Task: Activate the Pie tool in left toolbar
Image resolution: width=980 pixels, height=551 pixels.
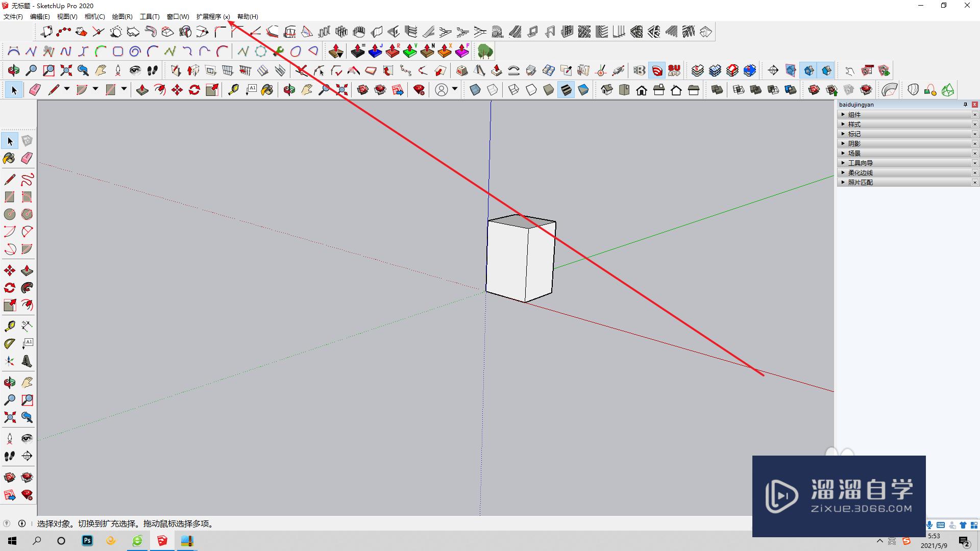Action: pyautogui.click(x=27, y=249)
